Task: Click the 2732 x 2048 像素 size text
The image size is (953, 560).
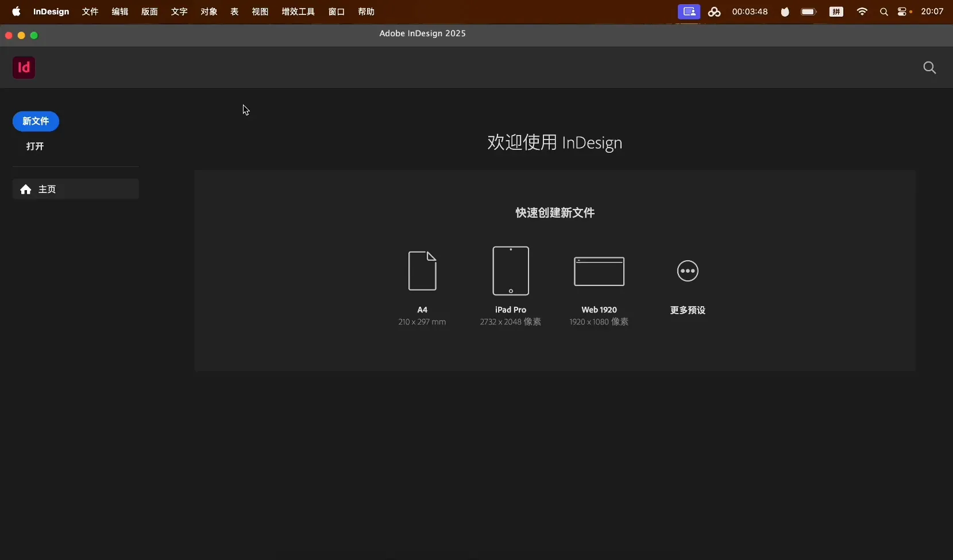Action: 511,322
